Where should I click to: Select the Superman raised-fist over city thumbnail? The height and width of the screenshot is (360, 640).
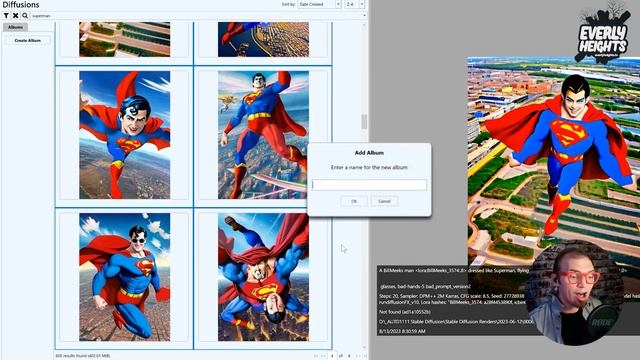pos(263,135)
